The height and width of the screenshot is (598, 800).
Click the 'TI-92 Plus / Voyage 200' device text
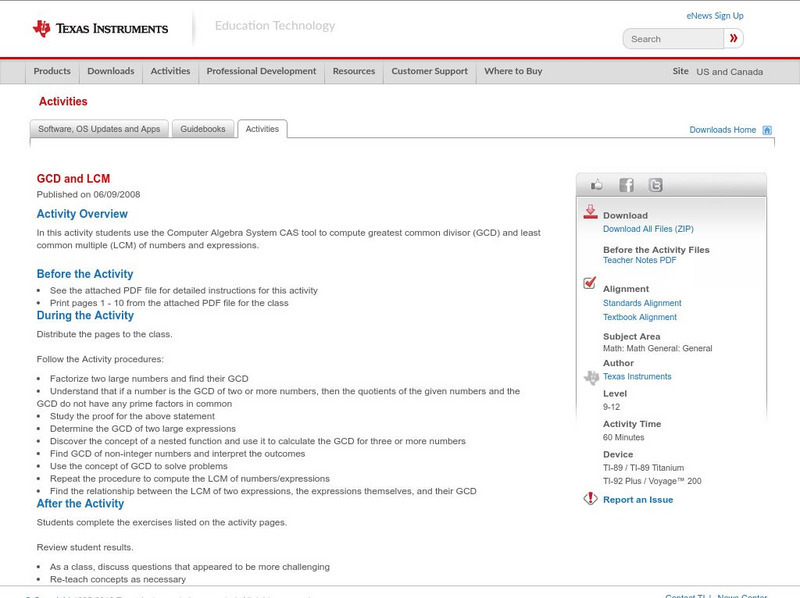click(652, 481)
